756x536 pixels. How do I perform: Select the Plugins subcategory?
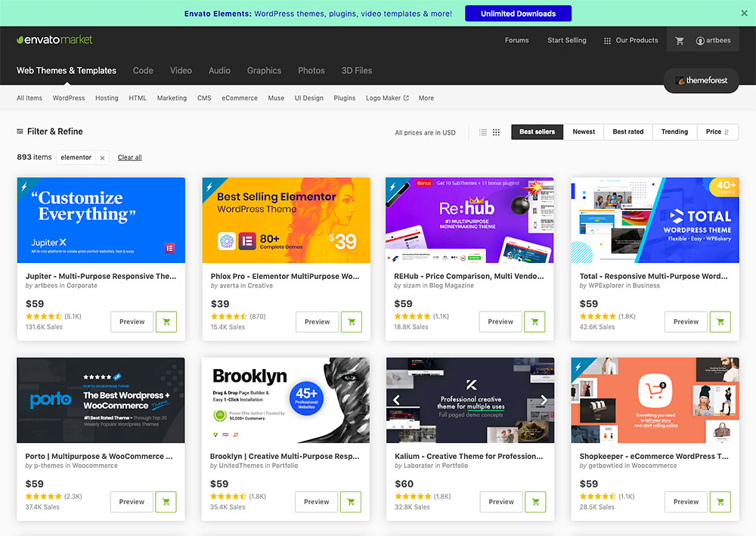[344, 98]
